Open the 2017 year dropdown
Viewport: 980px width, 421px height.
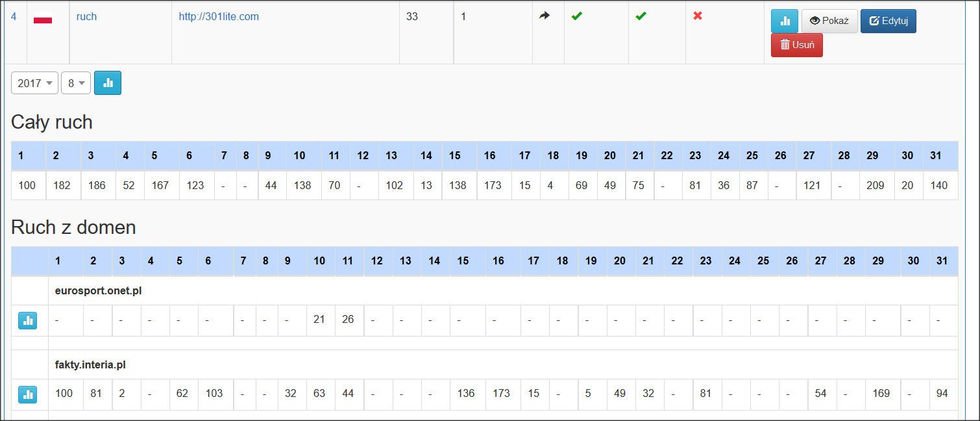(x=34, y=83)
